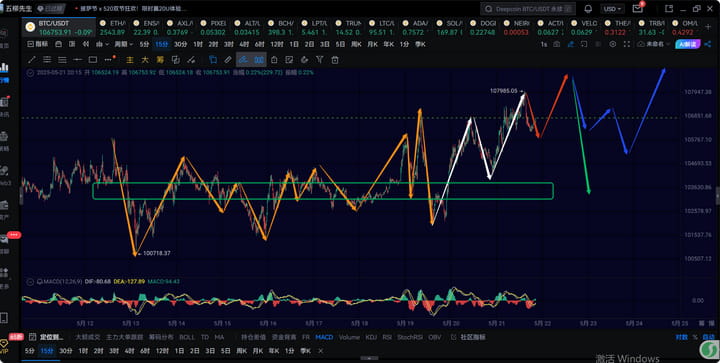Toggle the RSI indicator
The height and width of the screenshot is (363, 720).
tap(387, 337)
